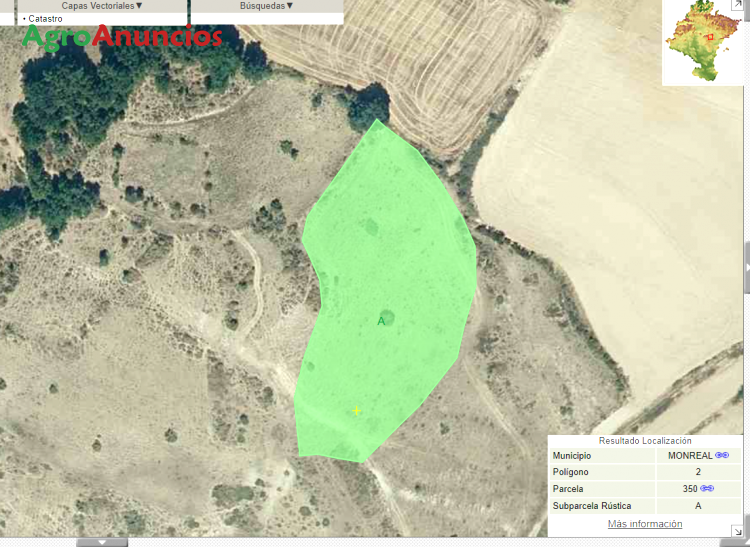This screenshot has height=547, width=750.
Task: Select the Polígono value 2
Action: 698,472
